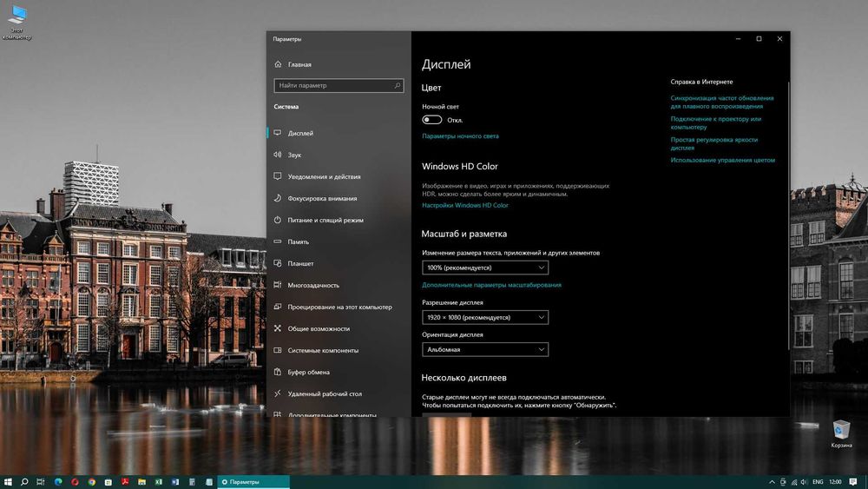Image resolution: width=868 pixels, height=489 pixels.
Task: Toggle the Ночной свет switch
Action: [x=431, y=120]
